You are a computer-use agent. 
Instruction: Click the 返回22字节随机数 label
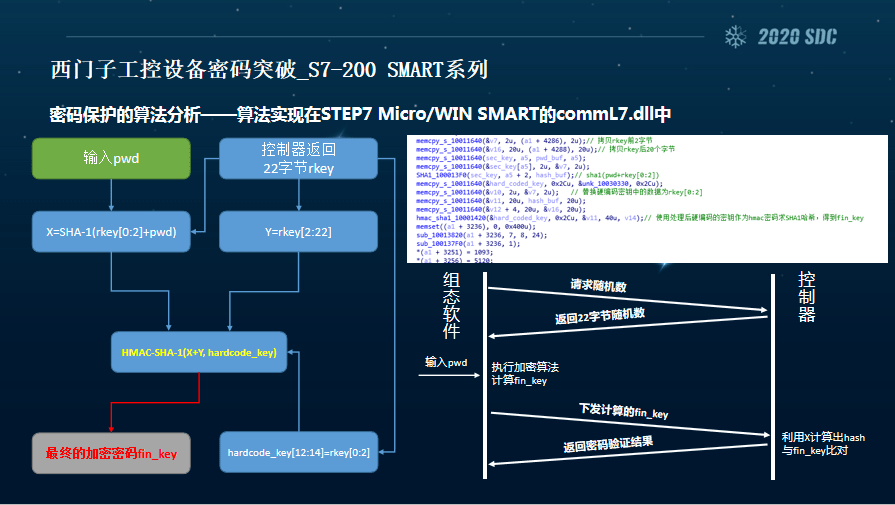click(x=600, y=315)
